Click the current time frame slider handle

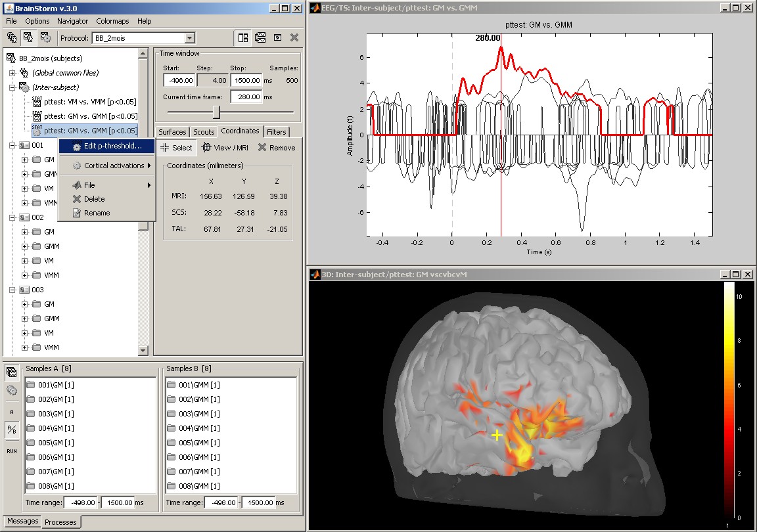click(216, 110)
